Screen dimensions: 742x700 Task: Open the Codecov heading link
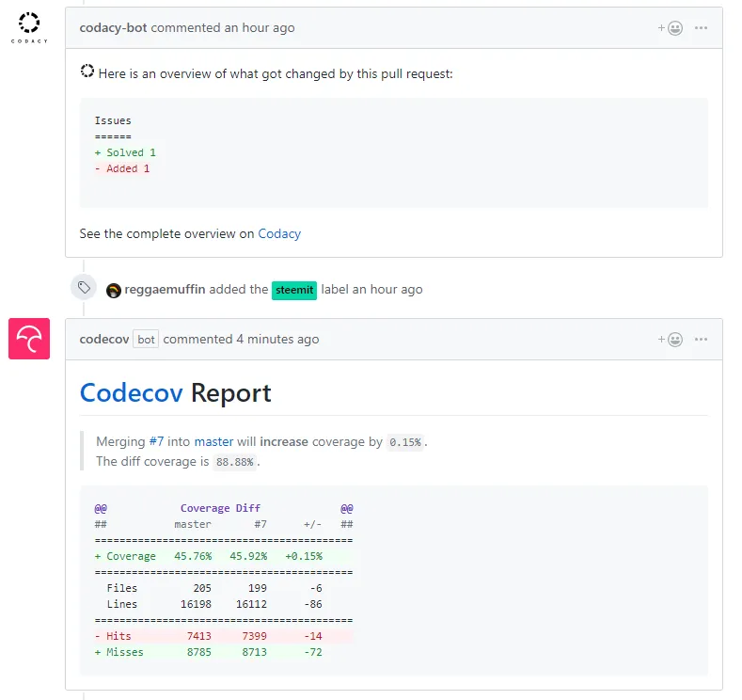131,393
